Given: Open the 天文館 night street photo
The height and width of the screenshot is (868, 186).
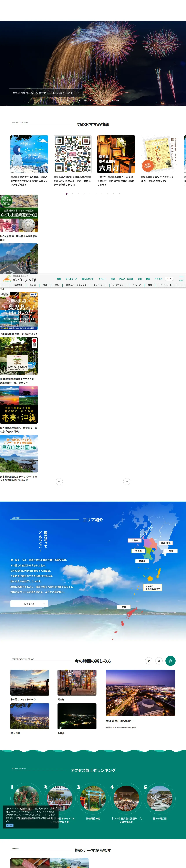Looking at the screenshot, I should (77, 682).
